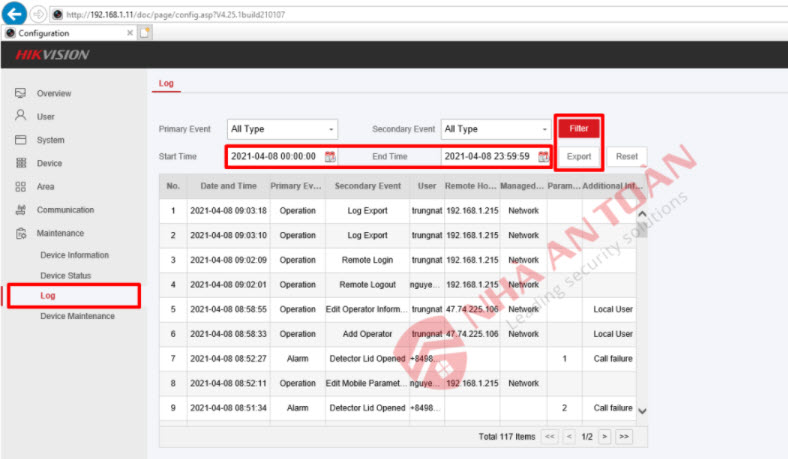This screenshot has height=459, width=788.
Task: Select Communication in the sidebar
Action: tap(65, 210)
